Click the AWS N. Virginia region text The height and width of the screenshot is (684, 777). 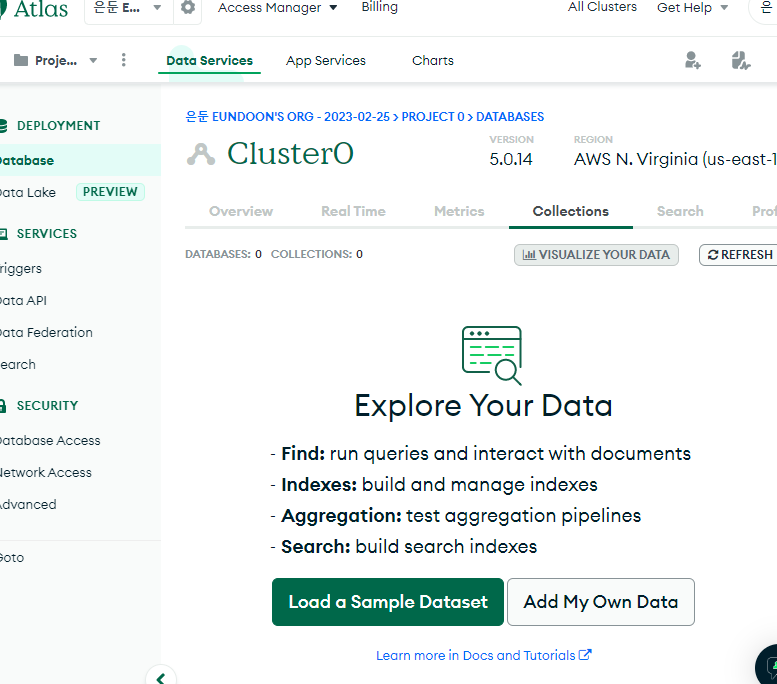(x=675, y=159)
